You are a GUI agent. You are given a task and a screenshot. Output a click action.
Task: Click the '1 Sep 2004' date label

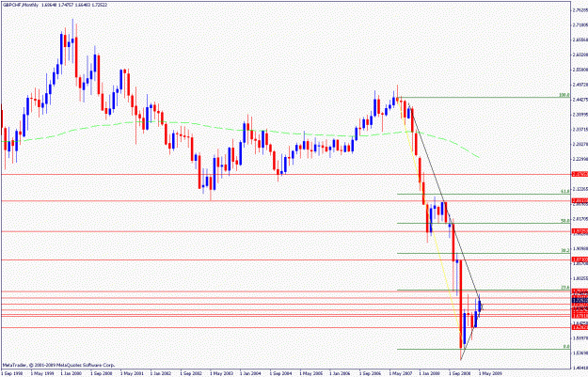pos(279,373)
